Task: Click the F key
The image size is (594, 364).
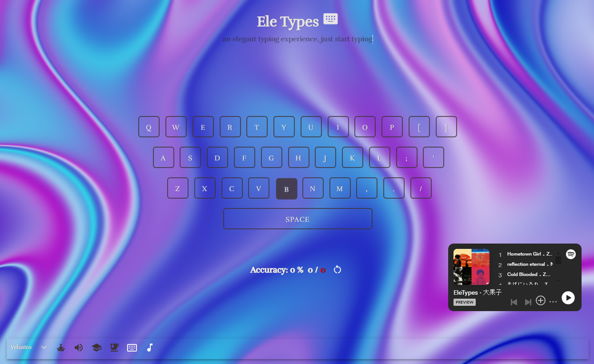Action: (x=244, y=157)
